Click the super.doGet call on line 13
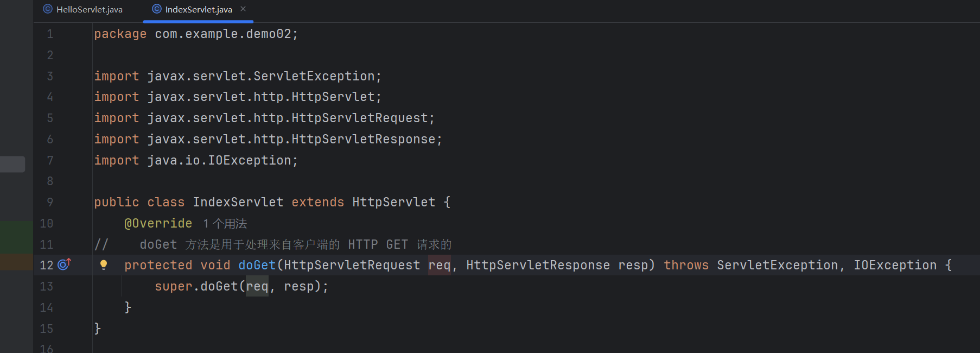Image resolution: width=980 pixels, height=353 pixels. [x=219, y=286]
